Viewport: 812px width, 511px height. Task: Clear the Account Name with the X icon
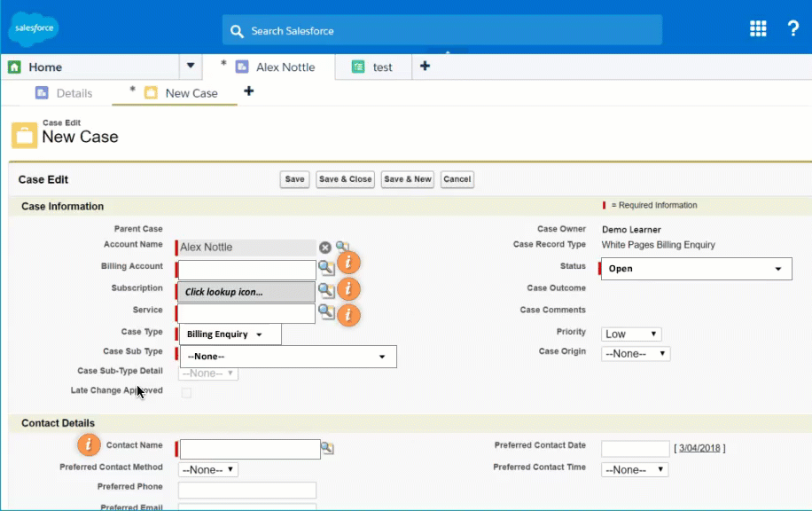pos(324,248)
